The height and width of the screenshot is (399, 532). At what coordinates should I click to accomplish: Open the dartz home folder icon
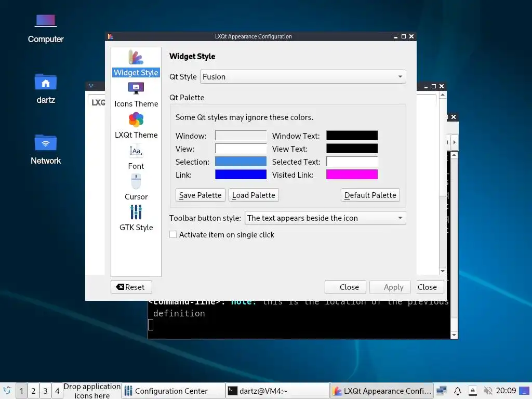coord(46,89)
